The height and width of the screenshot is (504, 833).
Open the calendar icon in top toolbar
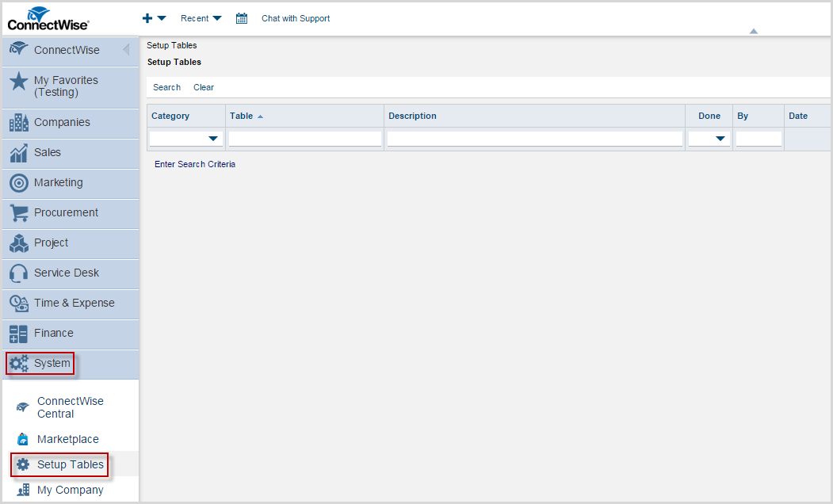point(242,18)
